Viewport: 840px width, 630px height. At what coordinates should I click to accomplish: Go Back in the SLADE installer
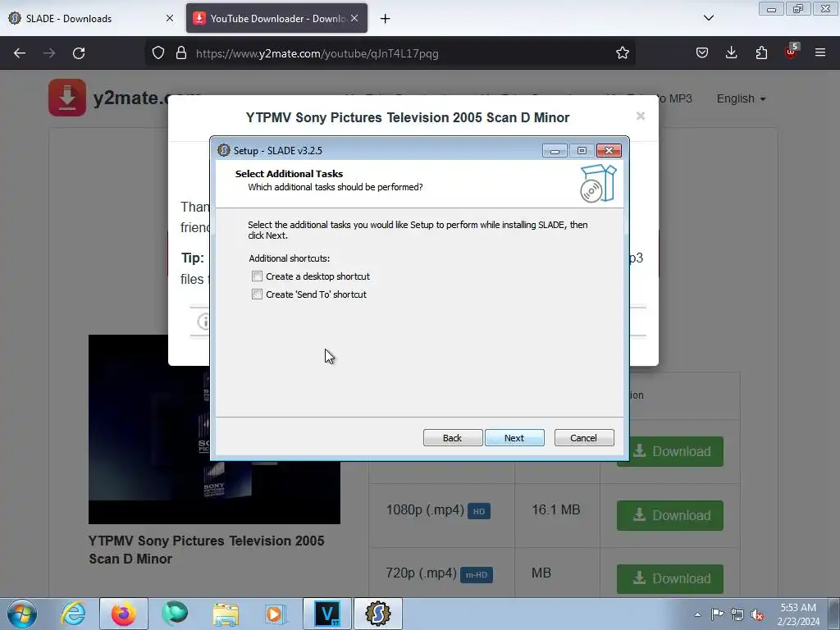click(x=453, y=438)
